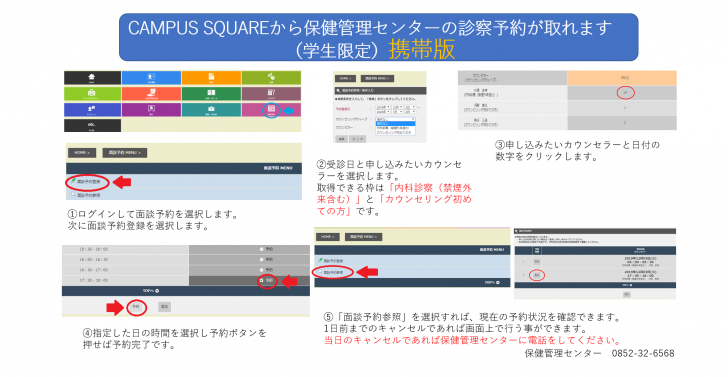The width and height of the screenshot is (728, 377).
Task: Open the mauve tile with question mark icon
Action: (271, 93)
